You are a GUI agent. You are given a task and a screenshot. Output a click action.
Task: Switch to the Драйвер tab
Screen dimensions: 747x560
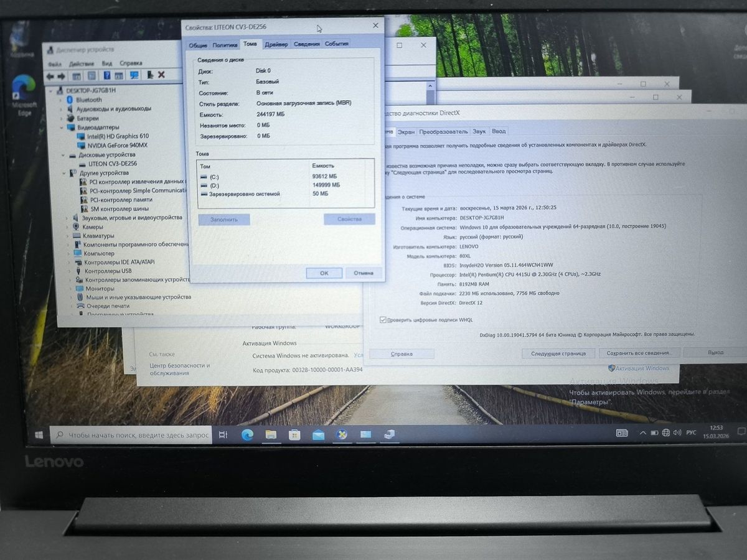click(x=276, y=44)
